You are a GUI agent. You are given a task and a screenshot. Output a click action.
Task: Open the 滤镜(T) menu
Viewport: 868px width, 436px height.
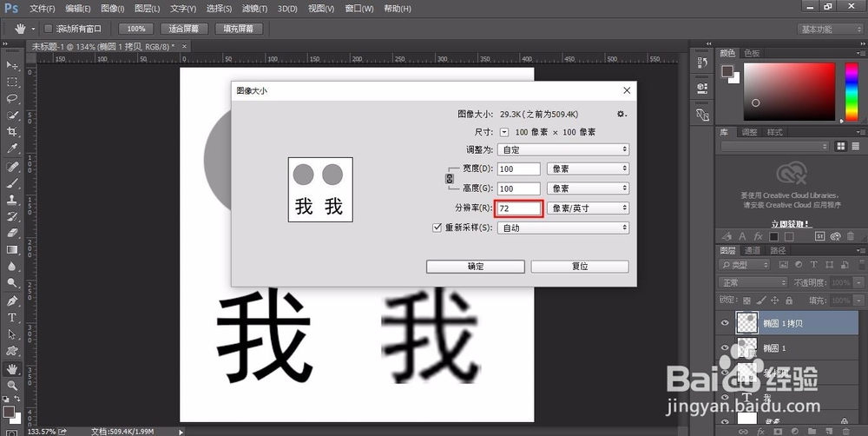(254, 9)
